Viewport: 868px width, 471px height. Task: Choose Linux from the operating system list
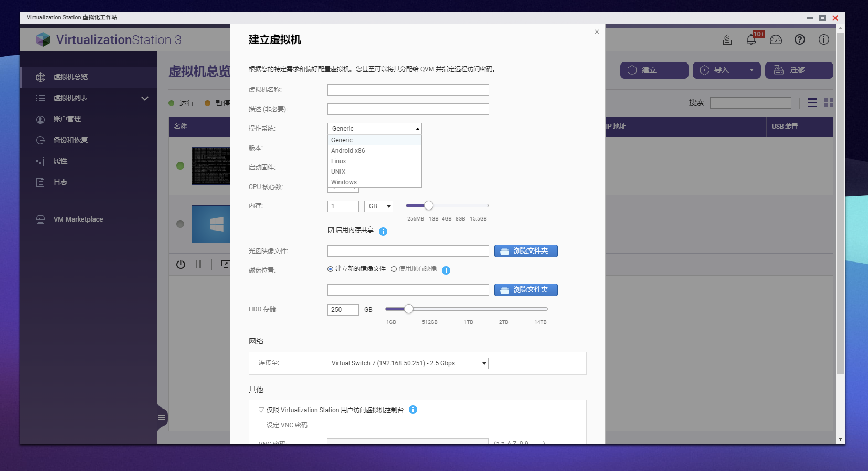pos(338,161)
